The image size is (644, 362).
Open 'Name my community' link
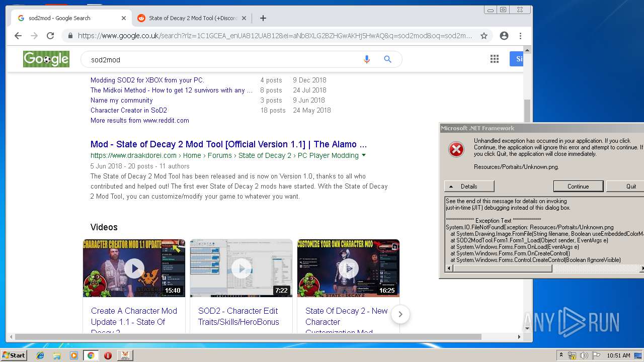pyautogui.click(x=121, y=100)
